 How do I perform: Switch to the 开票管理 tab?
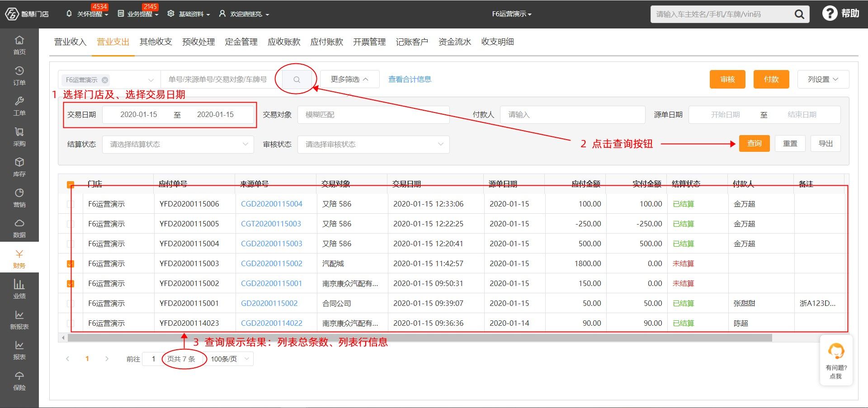(369, 42)
